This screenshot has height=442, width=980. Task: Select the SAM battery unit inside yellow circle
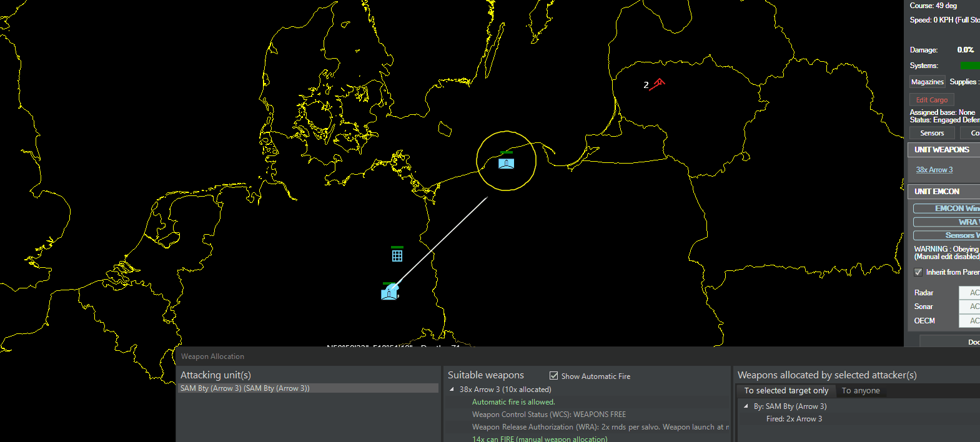point(507,164)
